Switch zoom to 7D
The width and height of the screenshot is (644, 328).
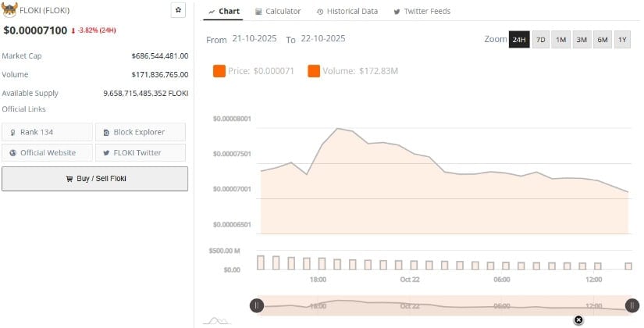point(540,40)
